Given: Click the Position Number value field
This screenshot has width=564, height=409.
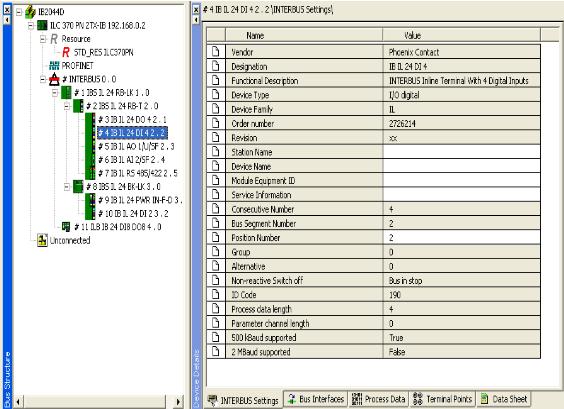Looking at the screenshot, I should click(462, 238).
